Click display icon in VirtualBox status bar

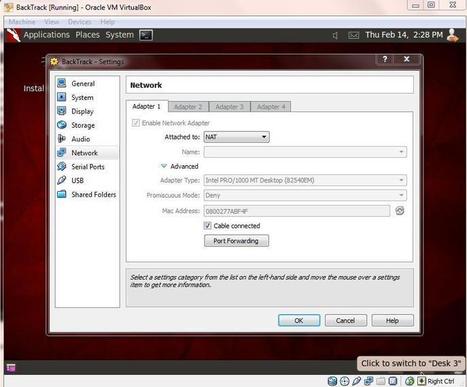[393, 381]
